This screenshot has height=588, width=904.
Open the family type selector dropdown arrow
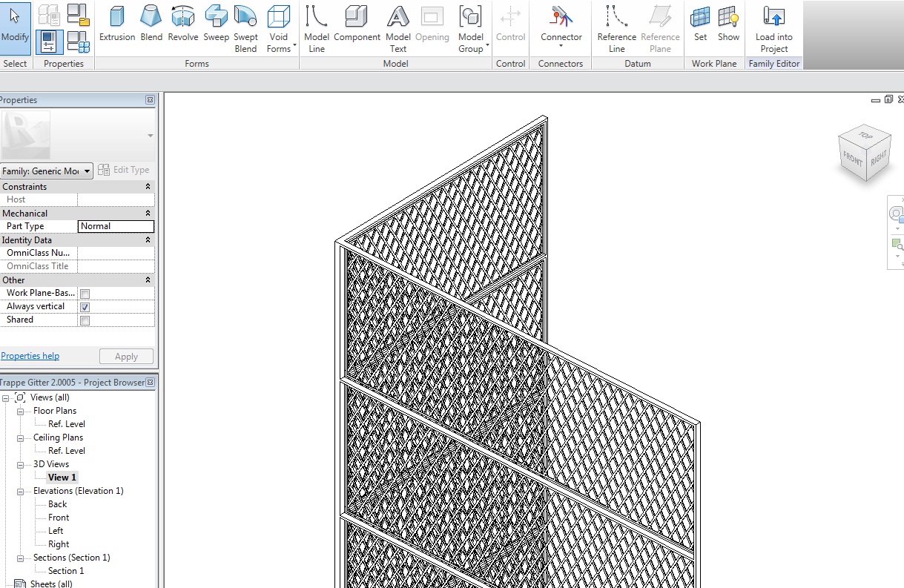(x=151, y=136)
